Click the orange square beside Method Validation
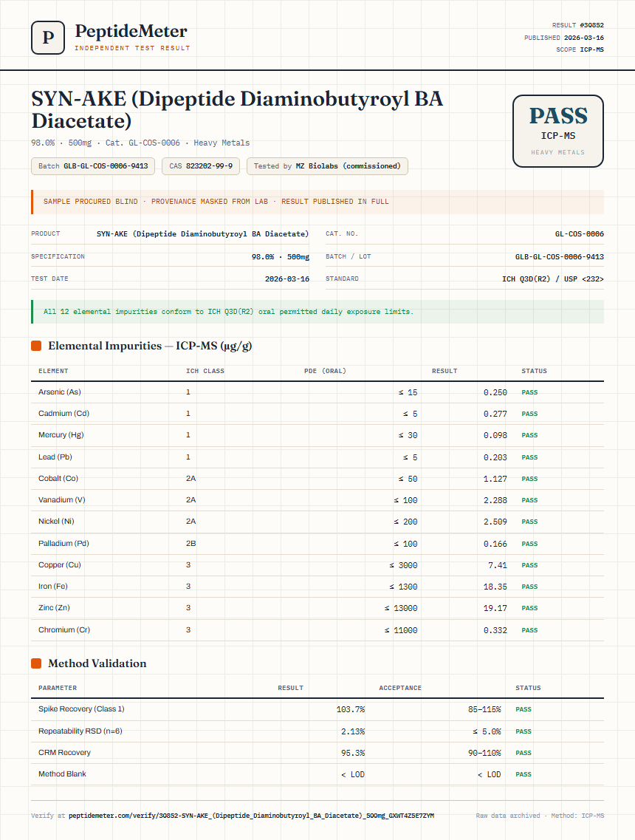Viewport: 635px width, 840px height. click(x=36, y=663)
